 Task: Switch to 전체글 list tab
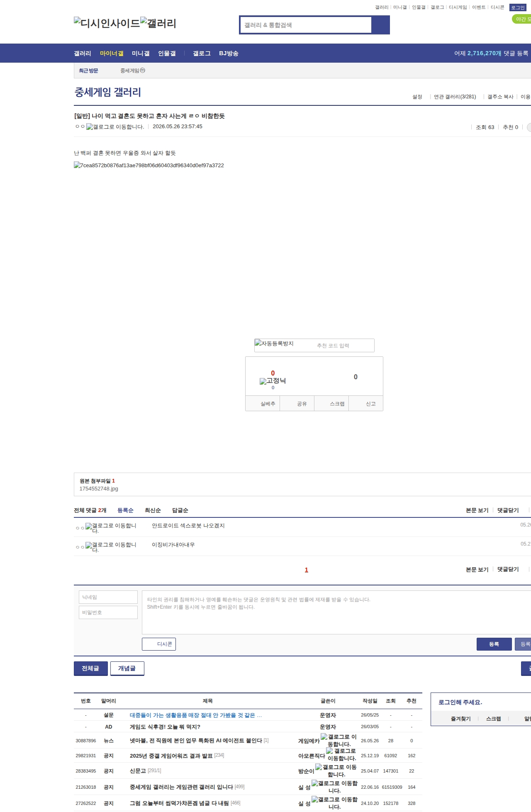90,668
